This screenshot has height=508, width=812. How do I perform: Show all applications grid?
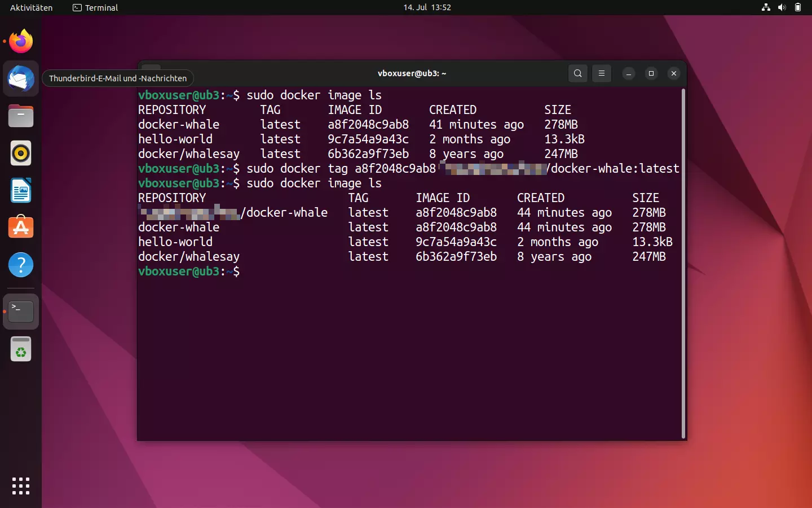click(x=20, y=486)
